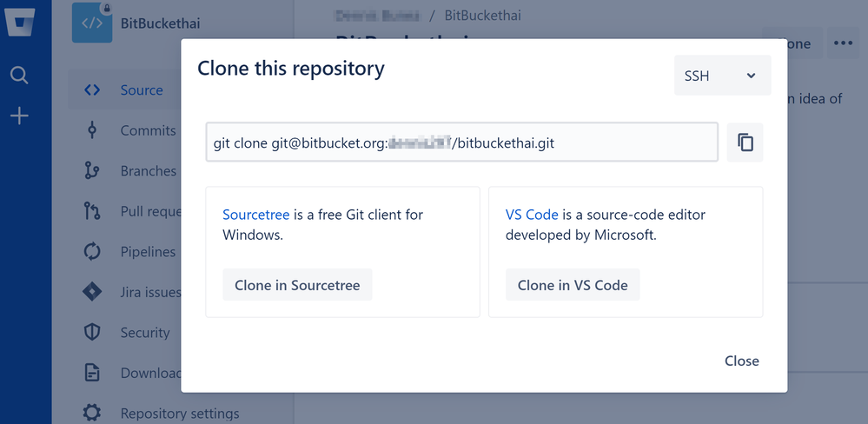
Task: Open the create plus icon in sidebar
Action: point(19,116)
